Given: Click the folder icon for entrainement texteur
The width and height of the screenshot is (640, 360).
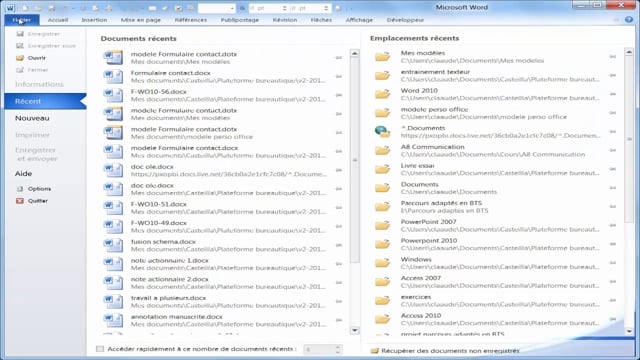Looking at the screenshot, I should pyautogui.click(x=382, y=76).
